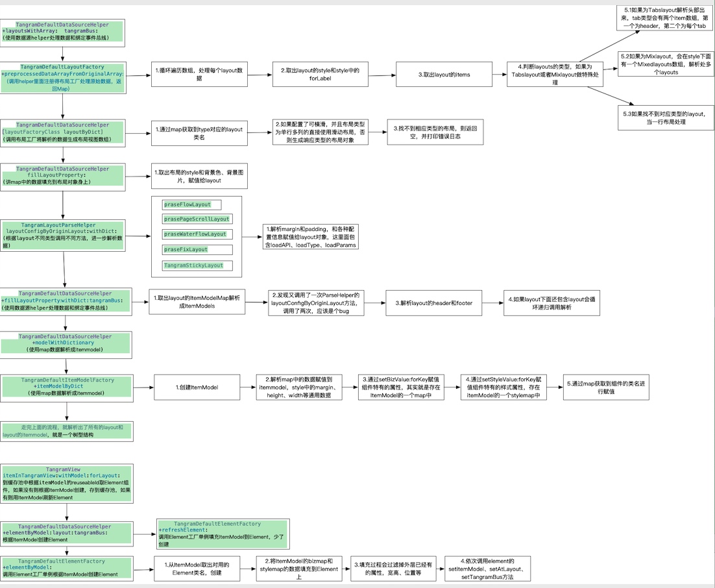The image size is (715, 588).
Task: Click the 'TangramStickyLayout' label
Action: [x=197, y=265]
